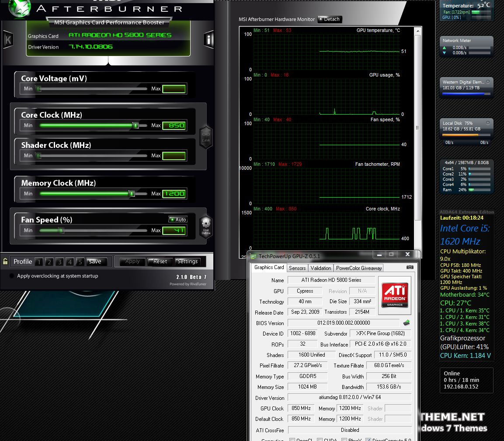Click the Online uptime gadget
Screen dimensions: 504x441
click(466, 380)
